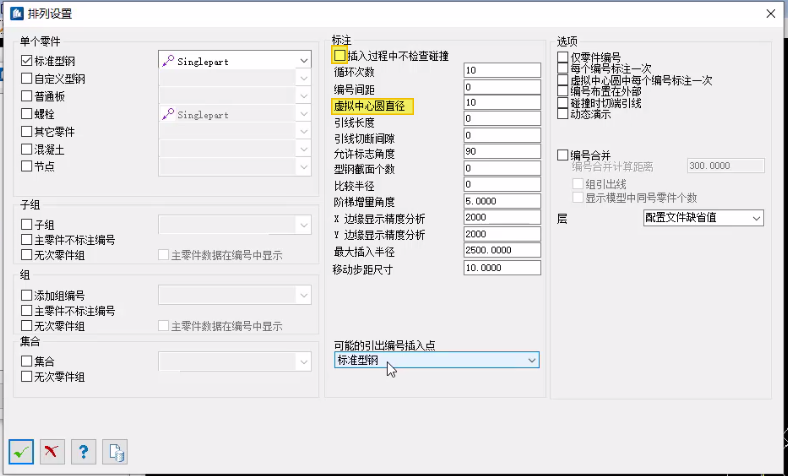The image size is (788, 476).
Task: Open the 普通板 style dropdown
Action: (235, 96)
